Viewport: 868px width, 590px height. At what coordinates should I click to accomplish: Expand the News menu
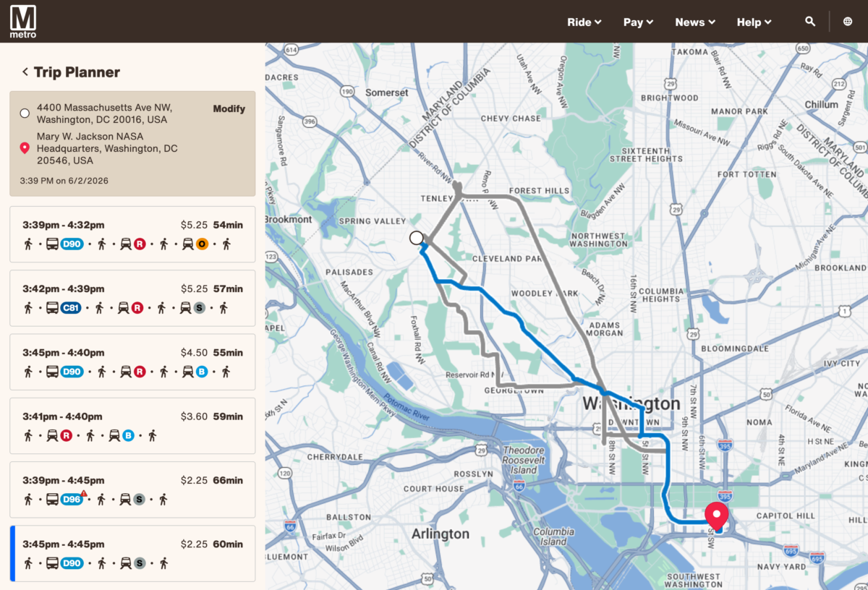[695, 22]
